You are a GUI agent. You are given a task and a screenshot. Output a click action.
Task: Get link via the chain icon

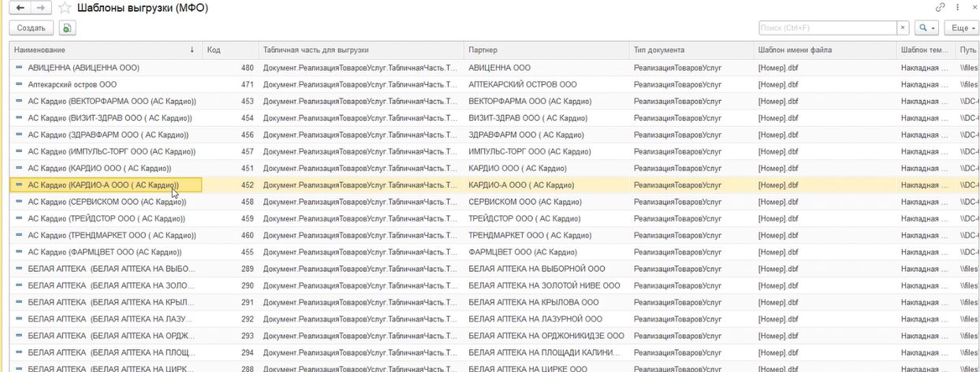point(940,6)
